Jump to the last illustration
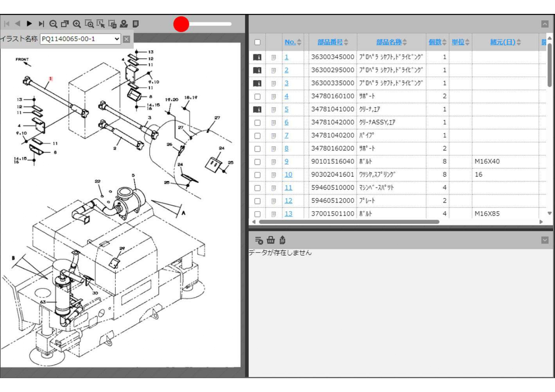Screen dimensions: 555x392 [x=41, y=24]
